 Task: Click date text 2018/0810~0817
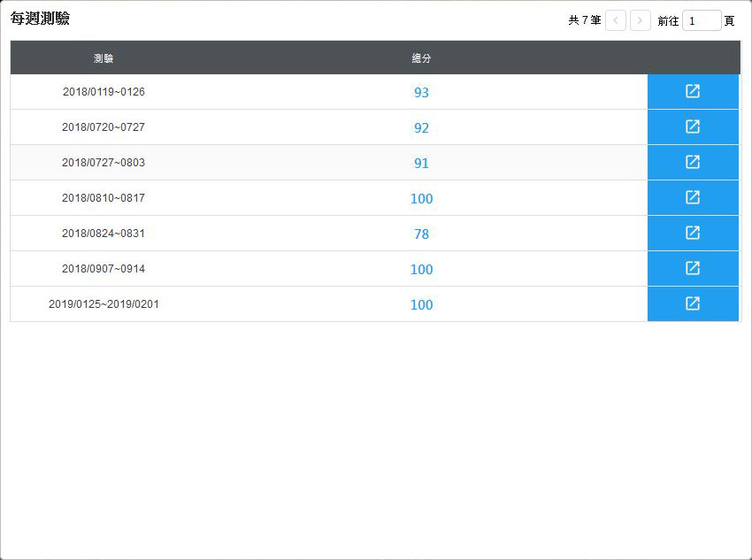pyautogui.click(x=104, y=198)
